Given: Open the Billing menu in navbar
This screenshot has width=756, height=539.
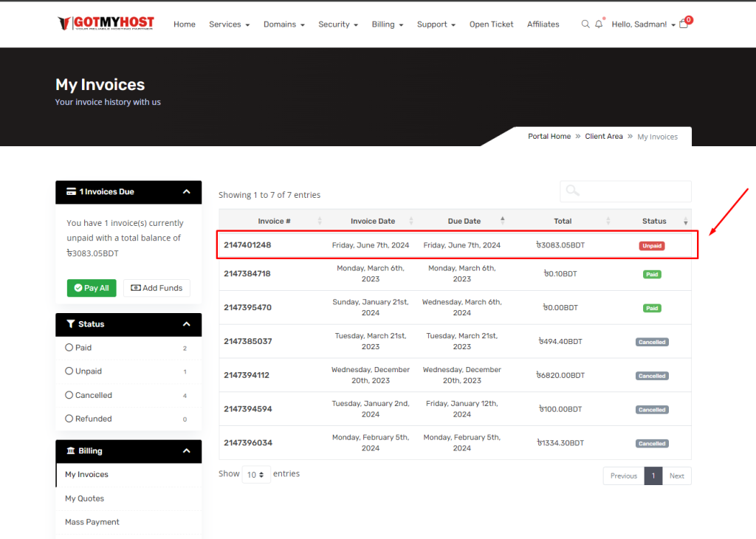Looking at the screenshot, I should tap(387, 24).
